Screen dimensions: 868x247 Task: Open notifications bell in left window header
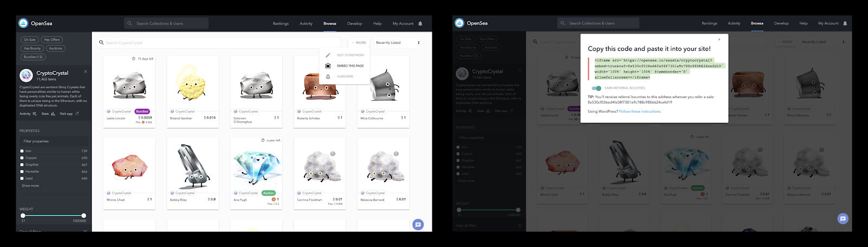click(420, 23)
